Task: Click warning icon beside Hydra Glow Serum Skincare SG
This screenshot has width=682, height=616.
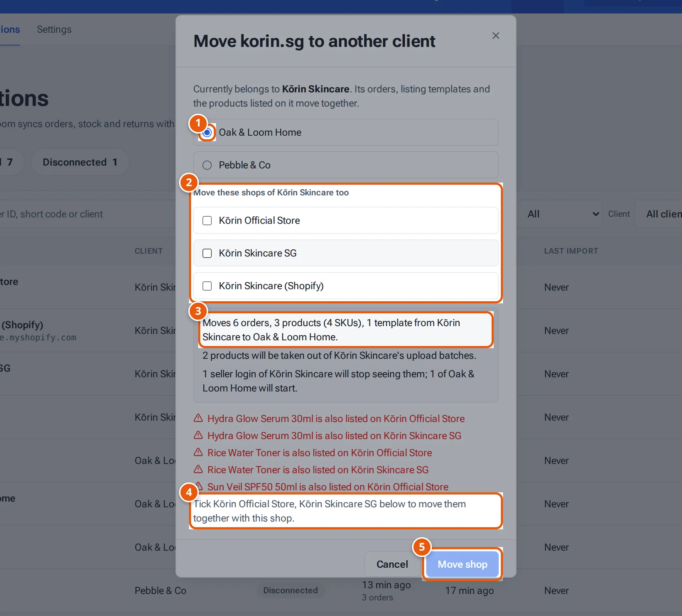Action: click(x=198, y=435)
